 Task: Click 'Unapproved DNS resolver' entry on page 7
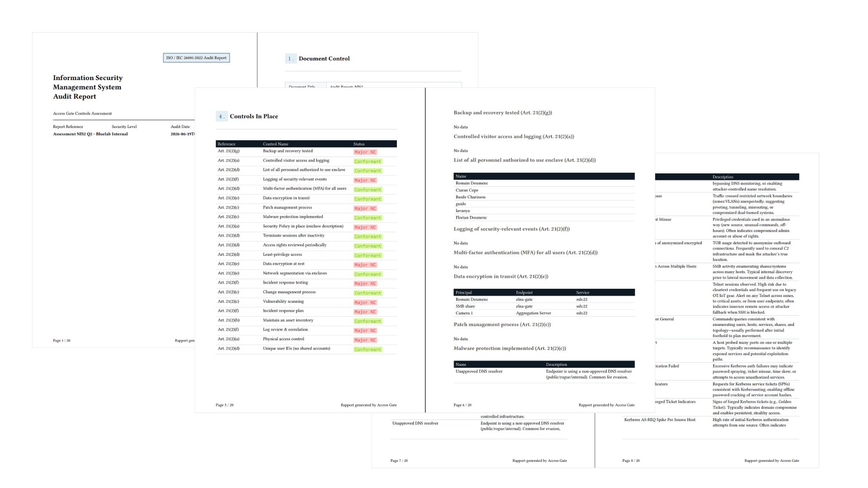[415, 423]
